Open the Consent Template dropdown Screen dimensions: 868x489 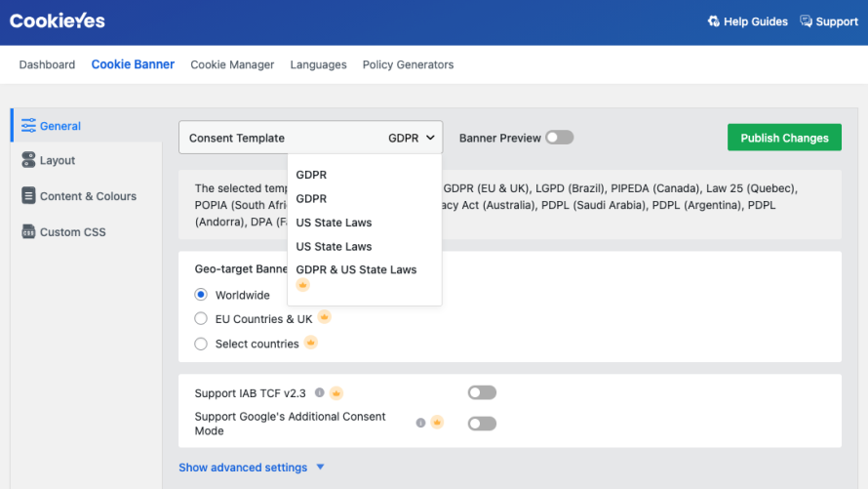(310, 138)
